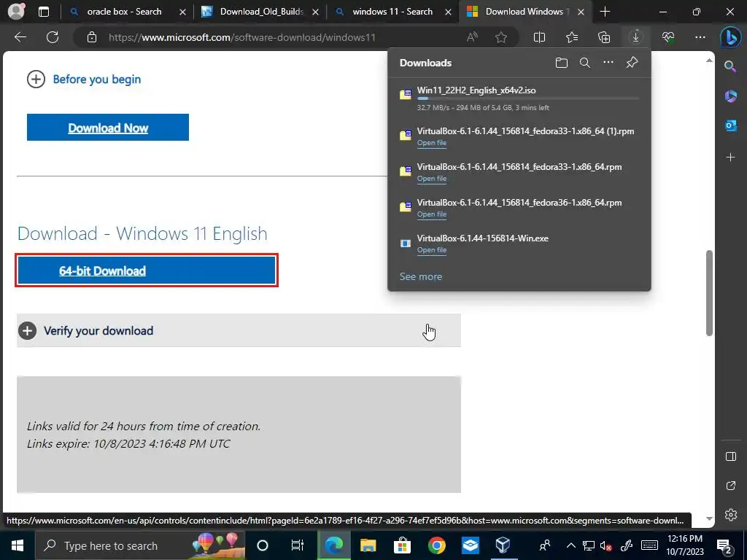
Task: Expand the Before you begin section
Action: (84, 79)
